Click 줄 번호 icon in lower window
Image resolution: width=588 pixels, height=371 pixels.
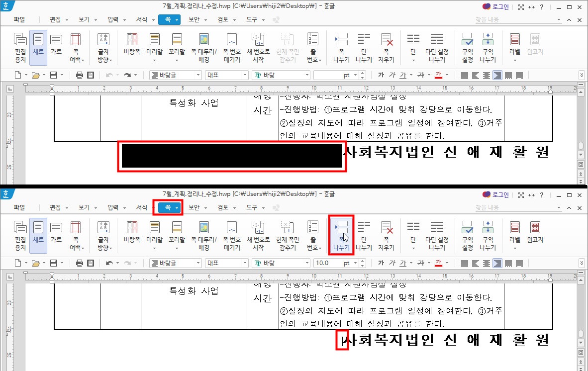point(313,236)
